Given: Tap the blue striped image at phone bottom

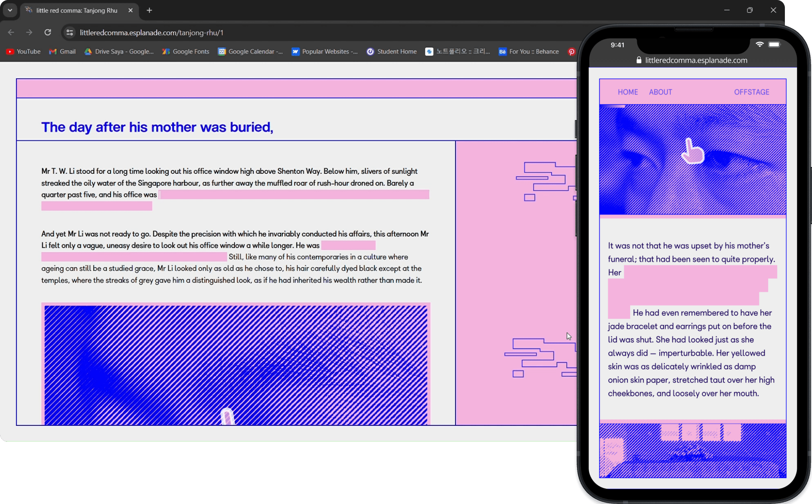Looking at the screenshot, I should [693, 451].
